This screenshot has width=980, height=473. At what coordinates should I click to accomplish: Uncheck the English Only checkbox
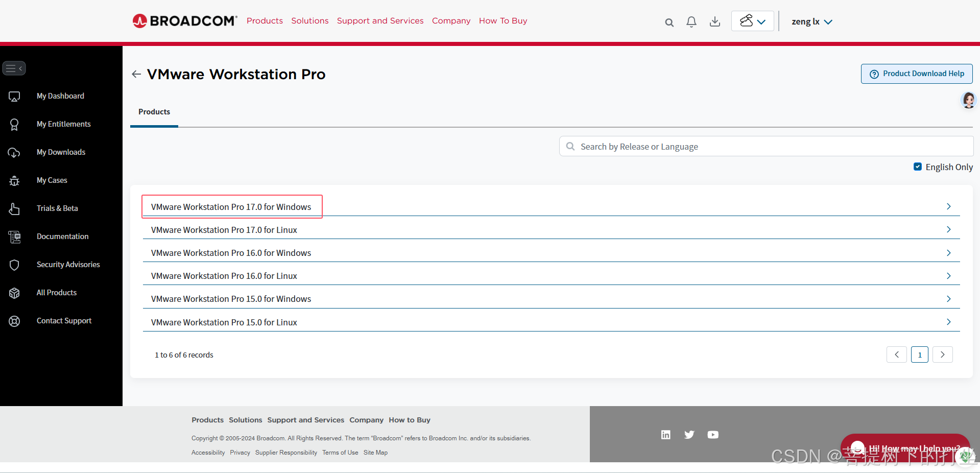[918, 167]
